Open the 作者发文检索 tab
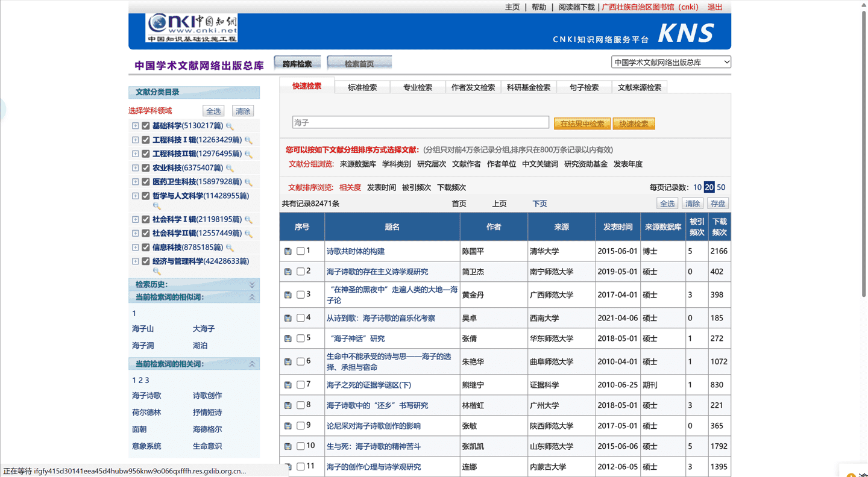Screen dimensions: 868x477 click(473, 87)
